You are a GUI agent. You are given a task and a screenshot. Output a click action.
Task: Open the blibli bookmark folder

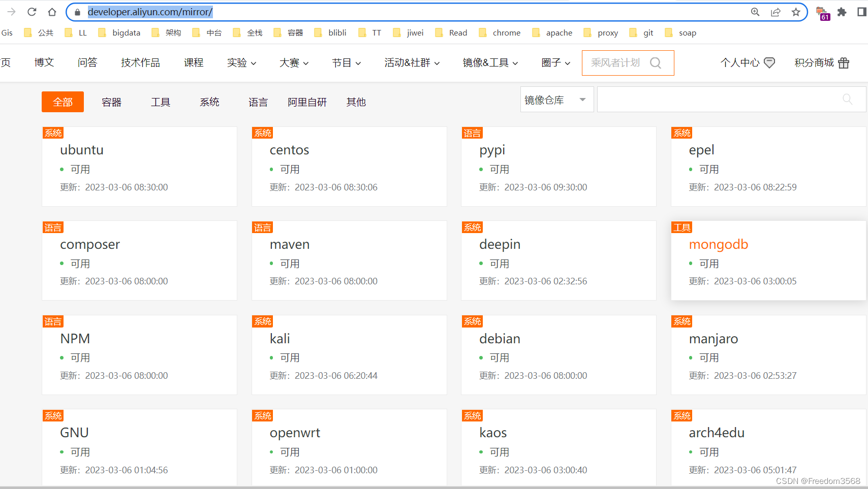tap(330, 32)
